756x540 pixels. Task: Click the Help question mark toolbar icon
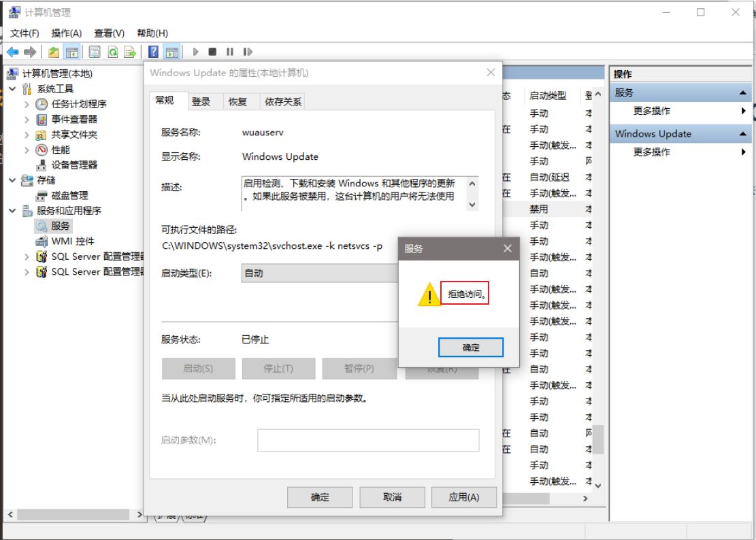153,52
